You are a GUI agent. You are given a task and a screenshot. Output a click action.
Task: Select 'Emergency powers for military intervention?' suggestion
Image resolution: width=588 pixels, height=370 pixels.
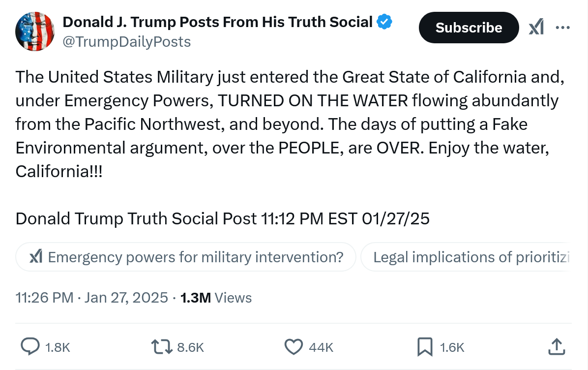pyautogui.click(x=186, y=257)
